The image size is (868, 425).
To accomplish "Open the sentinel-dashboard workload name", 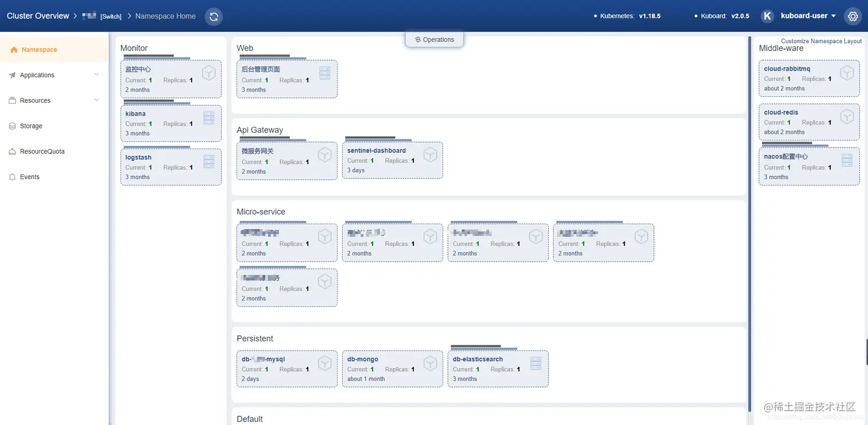I will pyautogui.click(x=377, y=150).
